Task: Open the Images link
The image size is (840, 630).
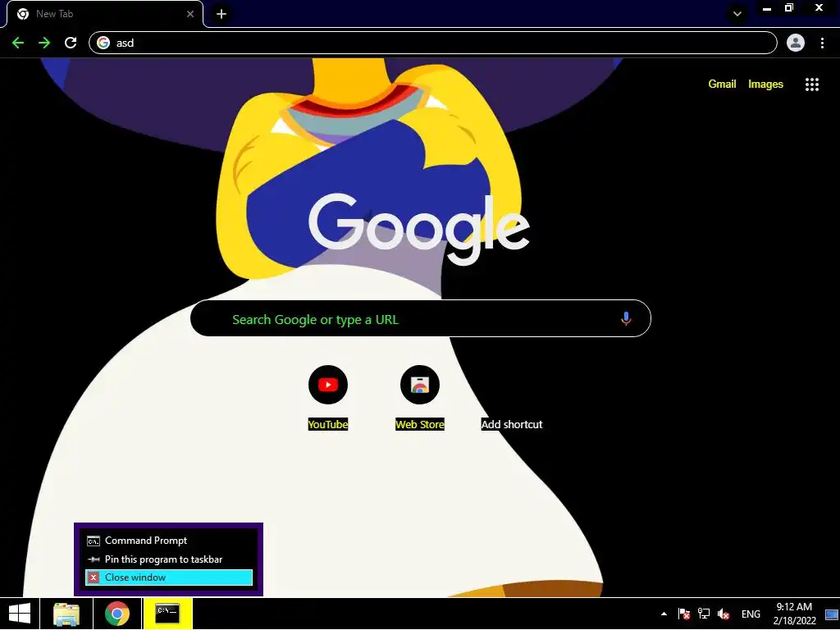Action: click(x=765, y=84)
